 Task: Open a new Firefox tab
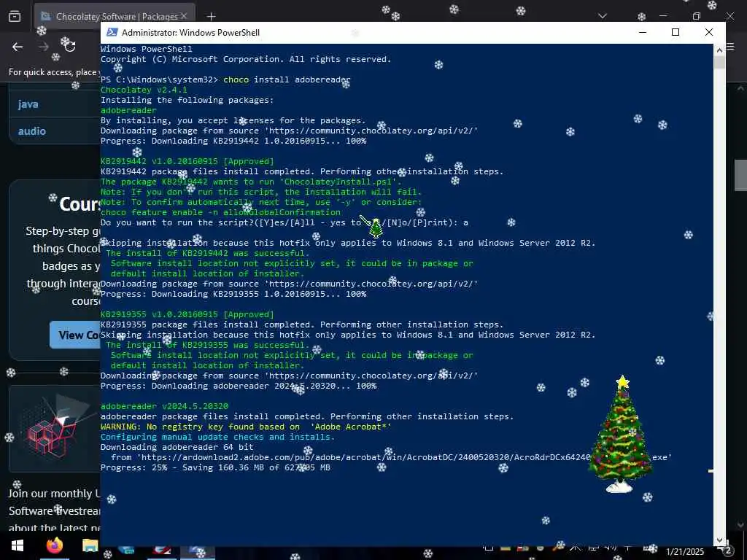211,17
